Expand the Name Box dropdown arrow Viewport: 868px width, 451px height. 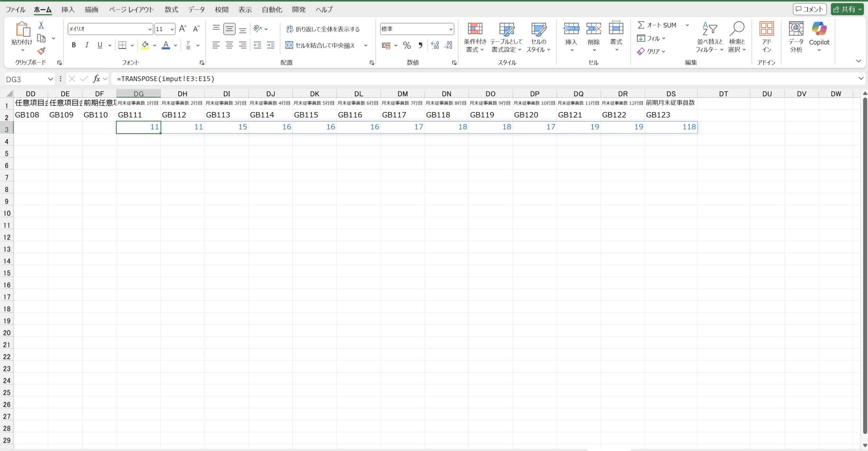[51, 79]
